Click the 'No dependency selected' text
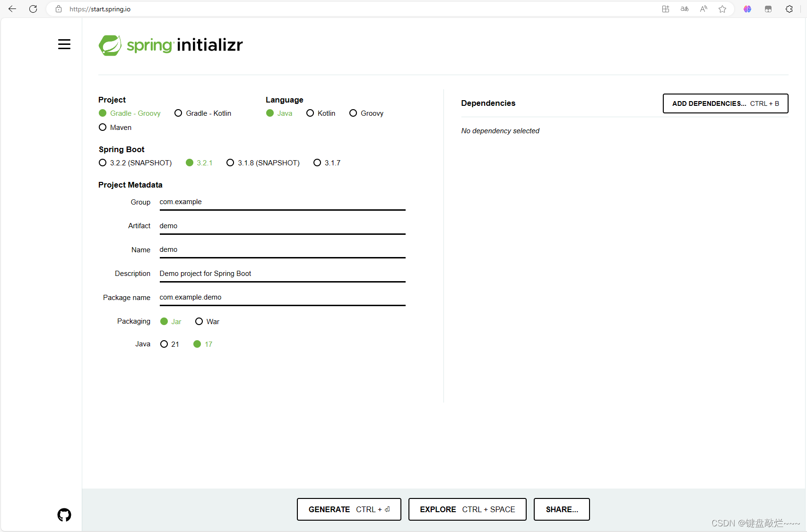This screenshot has width=807, height=532. (500, 131)
